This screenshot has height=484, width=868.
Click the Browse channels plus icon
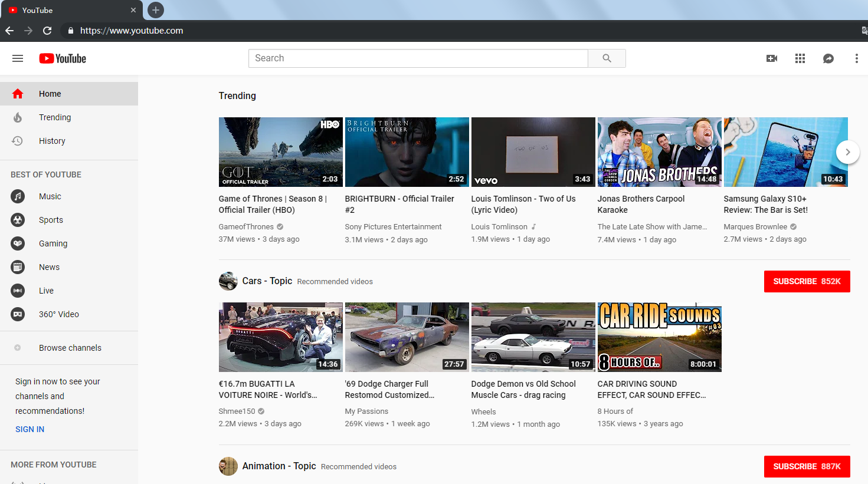coord(18,348)
